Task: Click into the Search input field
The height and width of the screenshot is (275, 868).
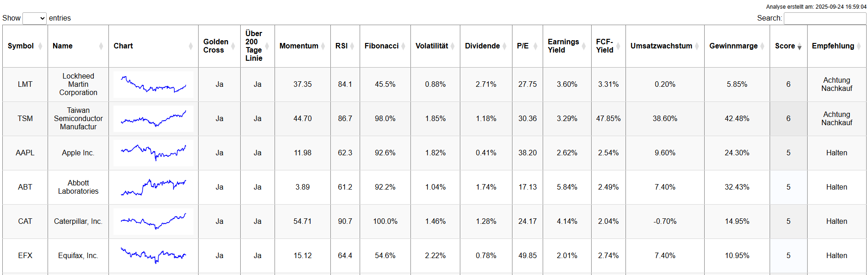Action: pyautogui.click(x=825, y=18)
